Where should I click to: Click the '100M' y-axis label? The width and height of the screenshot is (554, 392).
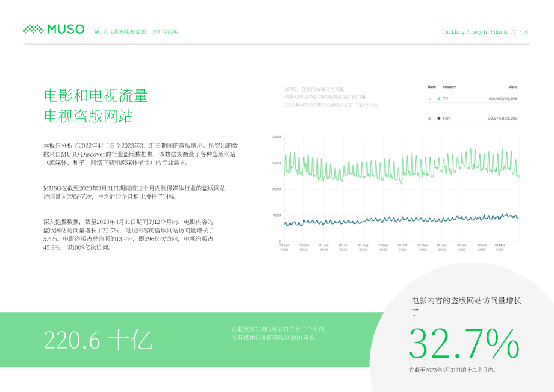(x=276, y=216)
